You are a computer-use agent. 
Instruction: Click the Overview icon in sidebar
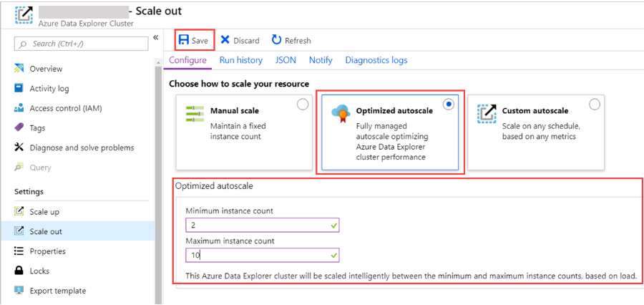19,68
